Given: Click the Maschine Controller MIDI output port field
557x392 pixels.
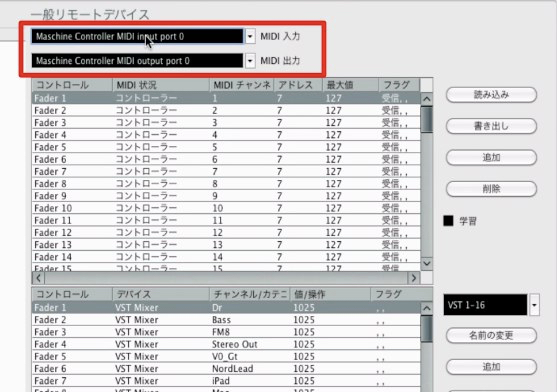Looking at the screenshot, I should (137, 61).
